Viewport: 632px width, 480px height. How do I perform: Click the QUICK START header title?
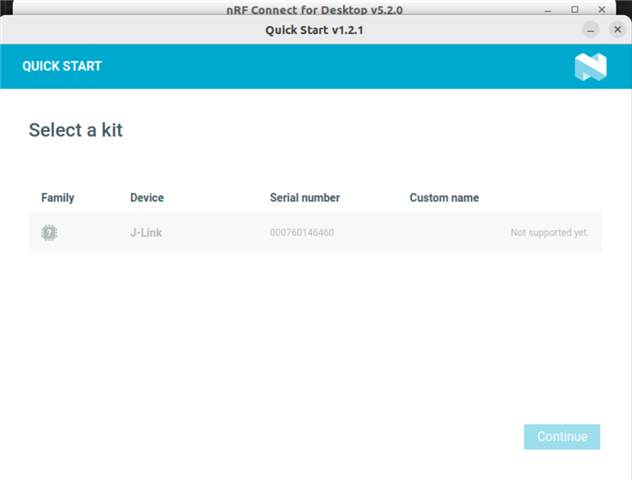(x=62, y=66)
